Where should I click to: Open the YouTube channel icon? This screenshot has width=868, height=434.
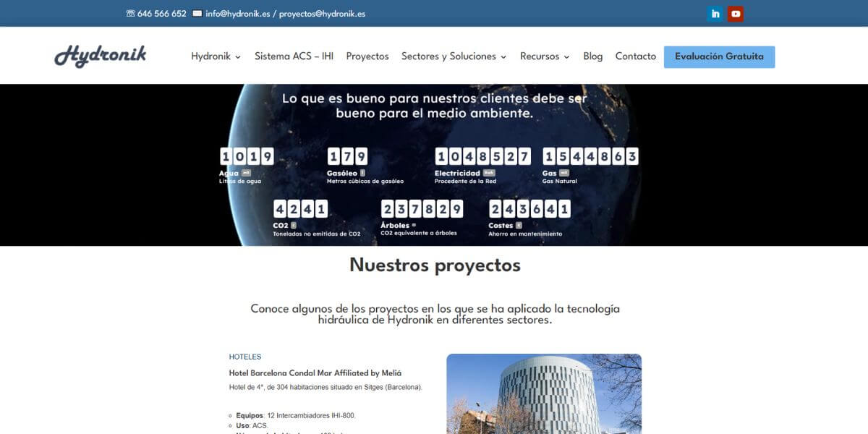pyautogui.click(x=736, y=13)
